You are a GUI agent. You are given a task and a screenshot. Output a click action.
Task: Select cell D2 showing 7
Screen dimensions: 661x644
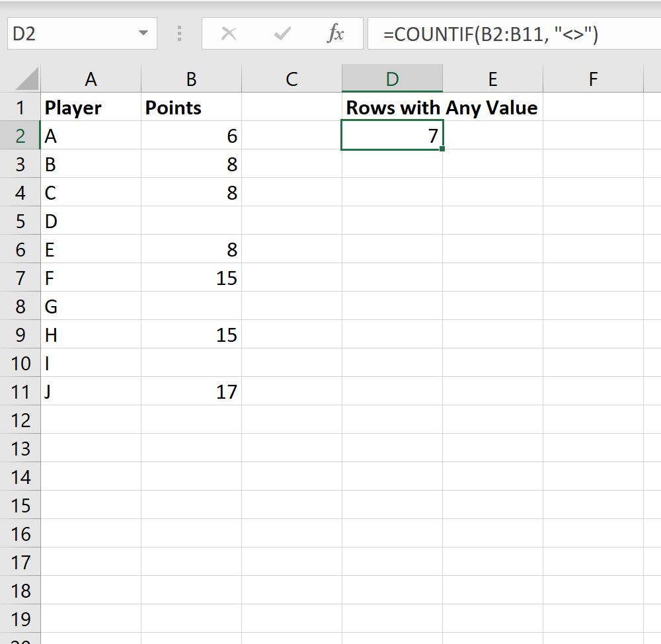(392, 136)
